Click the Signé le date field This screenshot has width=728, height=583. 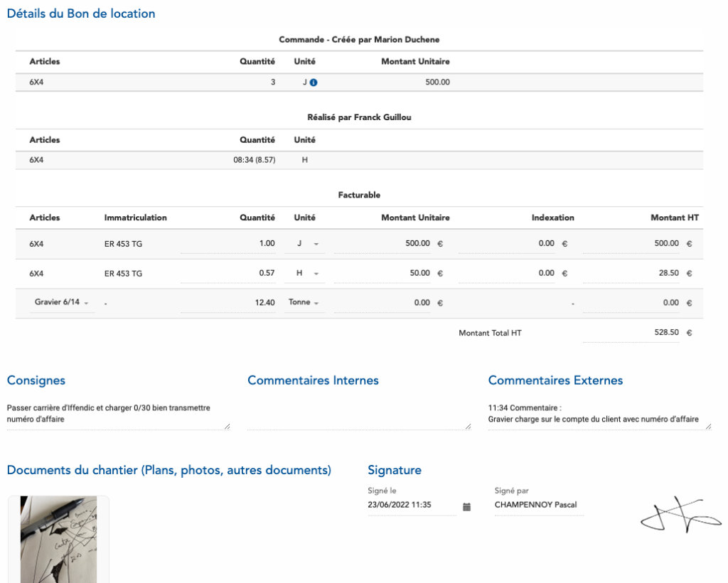pyautogui.click(x=411, y=506)
